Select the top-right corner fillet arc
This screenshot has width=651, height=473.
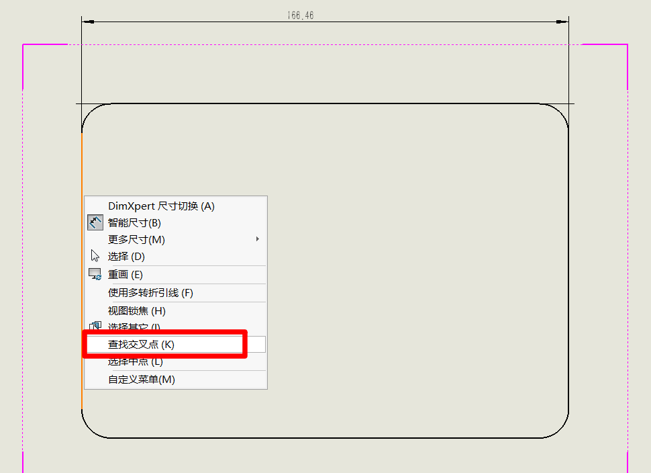tap(560, 112)
